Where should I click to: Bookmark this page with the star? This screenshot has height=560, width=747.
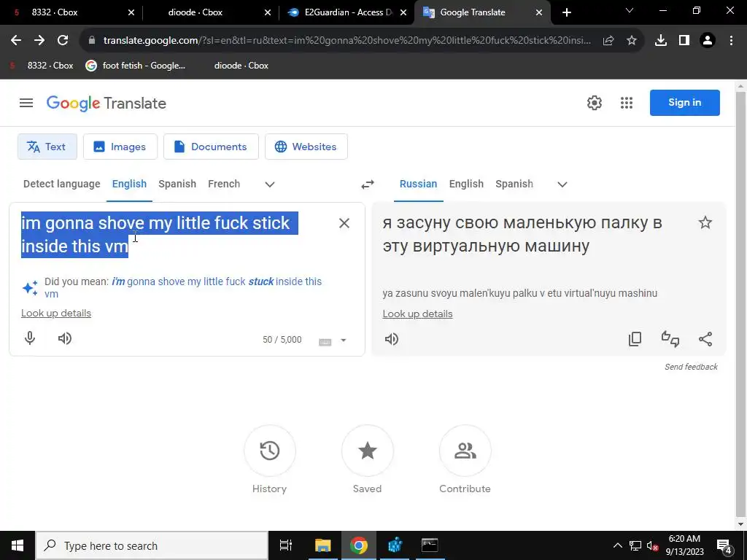click(x=632, y=41)
